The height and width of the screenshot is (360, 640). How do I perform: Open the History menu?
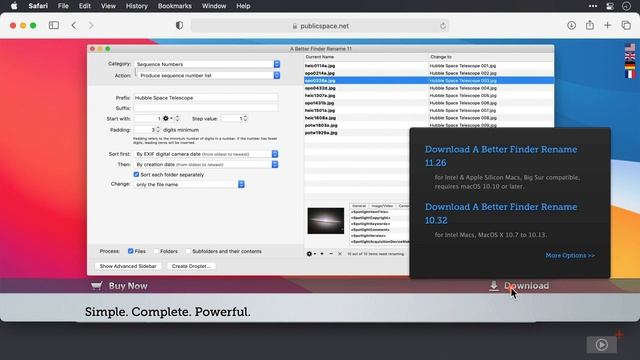[136, 6]
